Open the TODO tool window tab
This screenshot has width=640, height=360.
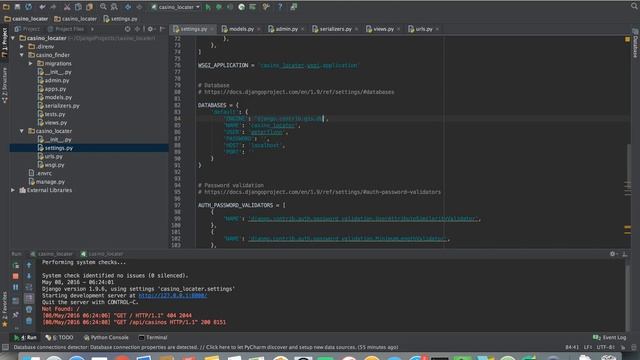tap(60, 338)
